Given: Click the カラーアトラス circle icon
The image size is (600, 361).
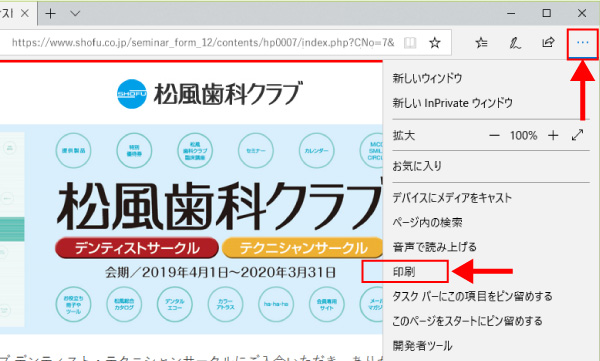Looking at the screenshot, I should coord(225,304).
